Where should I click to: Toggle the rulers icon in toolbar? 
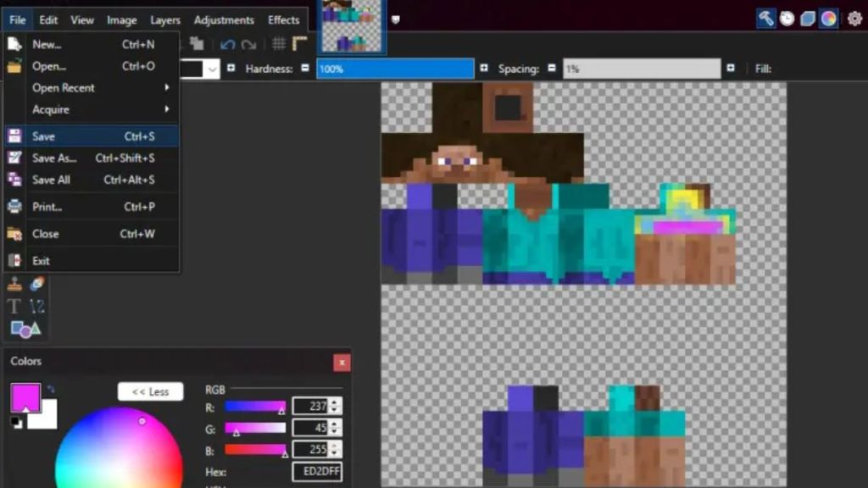click(x=299, y=44)
